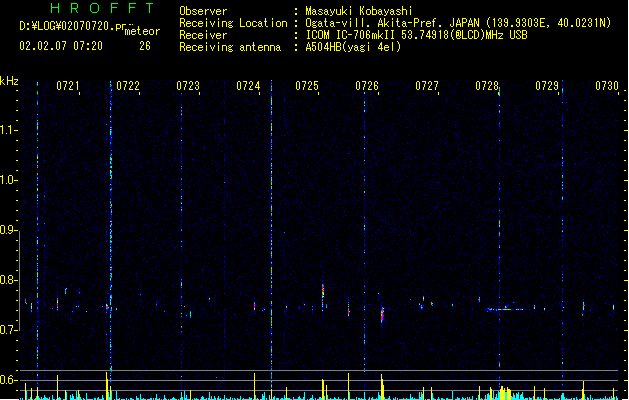Screen dimensions: 629x400
Task: Click the Receiving antenna label
Action: (x=230, y=47)
